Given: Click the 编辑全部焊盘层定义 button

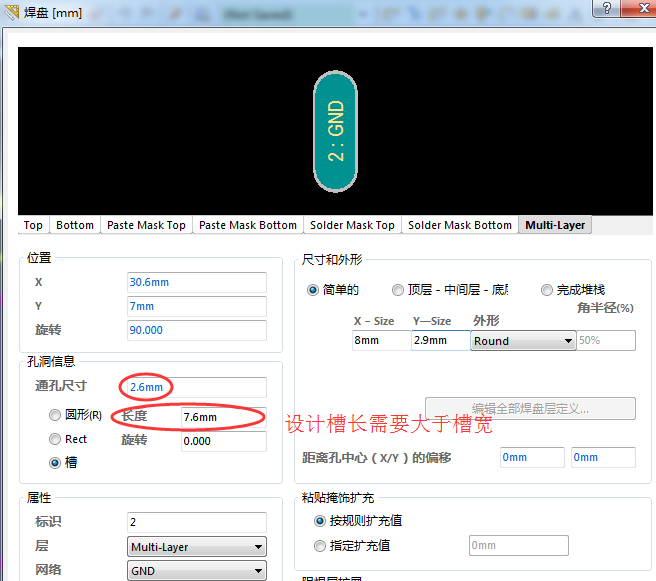Looking at the screenshot, I should (530, 408).
